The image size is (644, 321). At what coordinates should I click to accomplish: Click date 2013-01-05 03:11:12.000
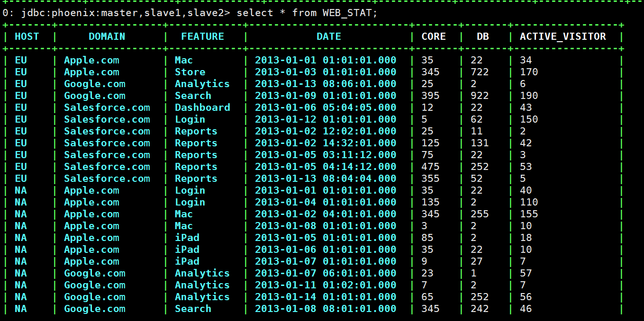click(326, 155)
